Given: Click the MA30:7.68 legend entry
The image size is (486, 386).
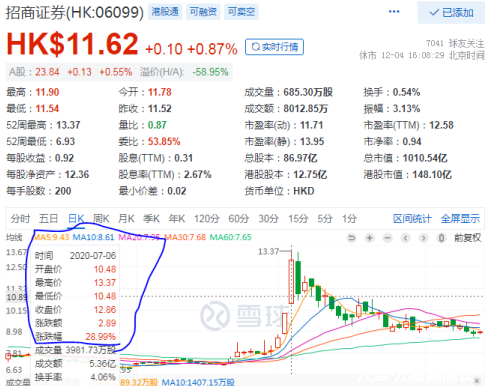Looking at the screenshot, I should point(185,237).
